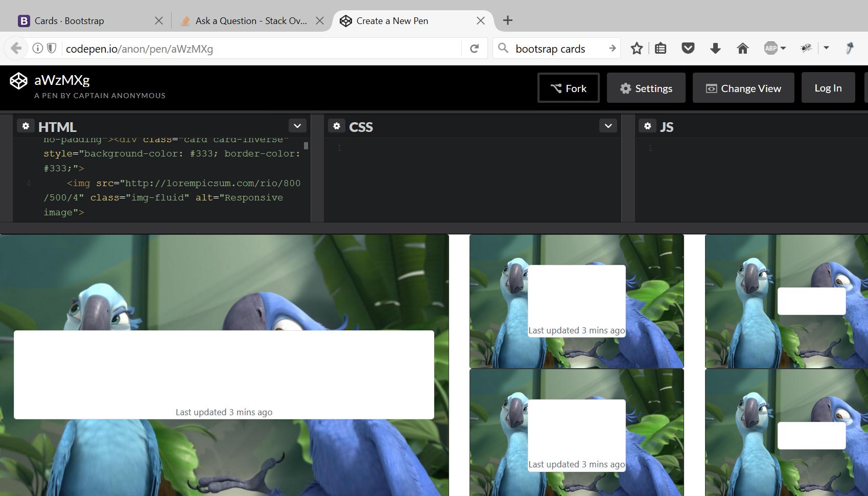The width and height of the screenshot is (868, 496).
Task: Open CSS editor settings gear
Action: pos(336,126)
